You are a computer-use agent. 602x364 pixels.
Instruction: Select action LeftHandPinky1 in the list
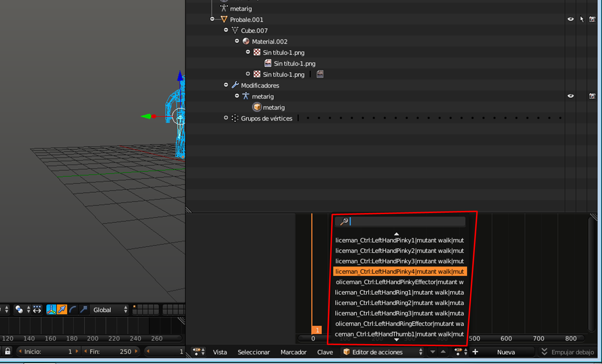point(400,240)
